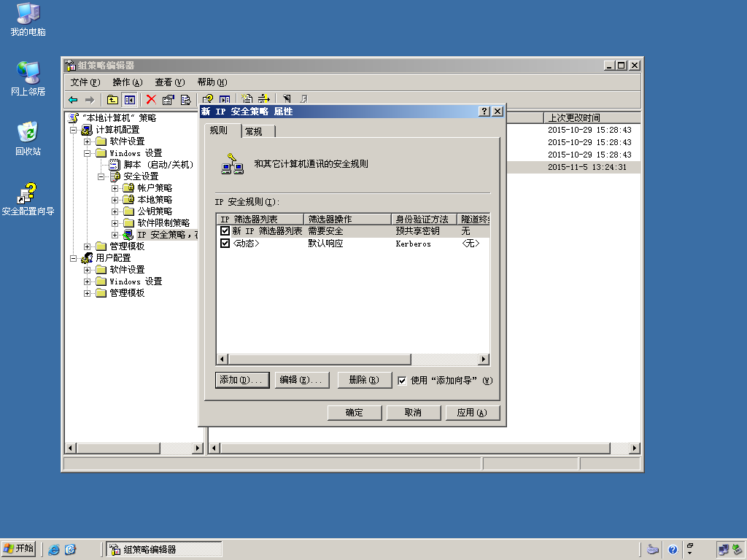Viewport: 747px width, 560px height.
Task: Open the Recycle Bin (回收站) desktop icon
Action: tap(28, 139)
